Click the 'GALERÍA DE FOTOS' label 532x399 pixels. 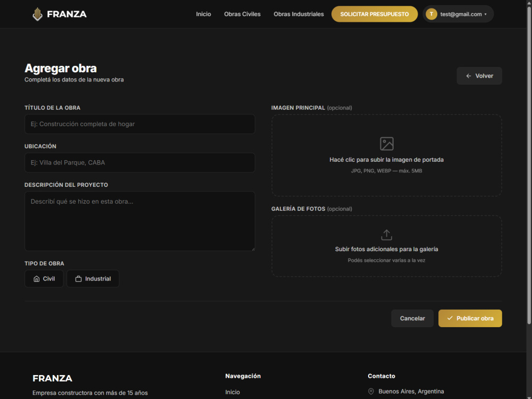[x=298, y=209]
